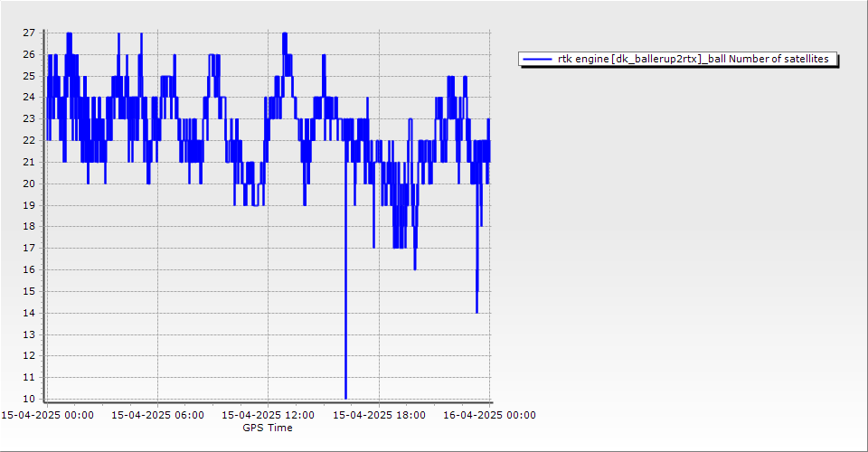Image resolution: width=868 pixels, height=452 pixels.
Task: Click the y-axis value 10
Action: pyautogui.click(x=29, y=399)
